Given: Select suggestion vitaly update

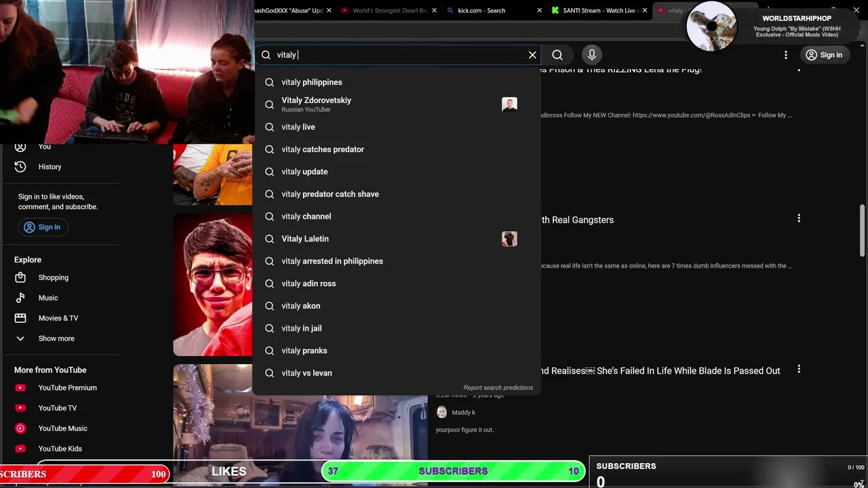Looking at the screenshot, I should 397,171.
